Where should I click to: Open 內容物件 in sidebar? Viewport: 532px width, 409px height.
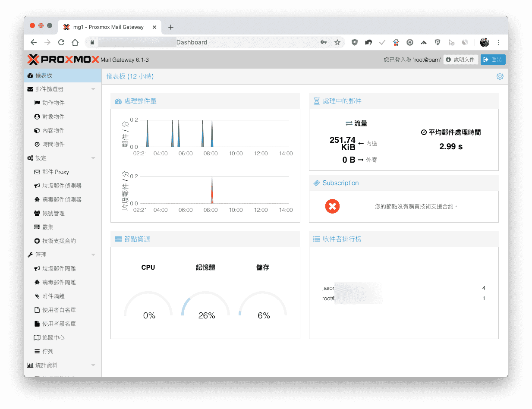point(63,130)
